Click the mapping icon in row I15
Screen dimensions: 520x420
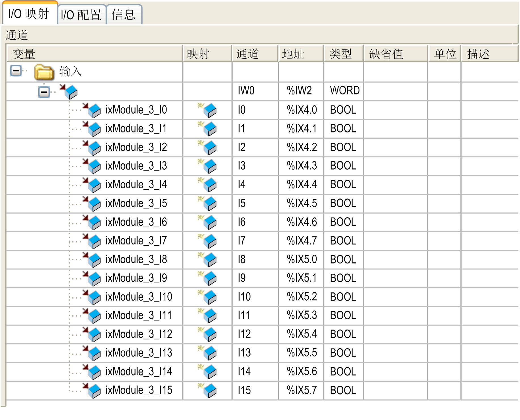click(208, 391)
